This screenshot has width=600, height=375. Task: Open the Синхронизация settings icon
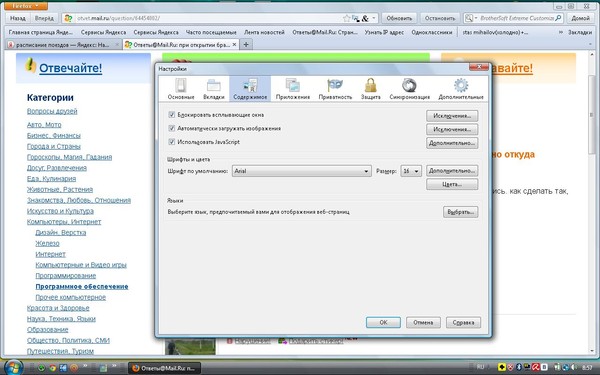[x=409, y=85]
